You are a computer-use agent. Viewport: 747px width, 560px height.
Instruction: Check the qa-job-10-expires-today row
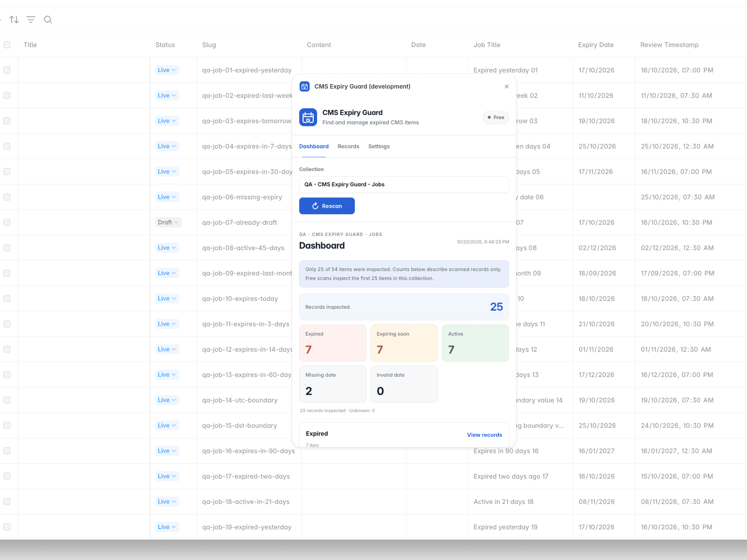7,299
